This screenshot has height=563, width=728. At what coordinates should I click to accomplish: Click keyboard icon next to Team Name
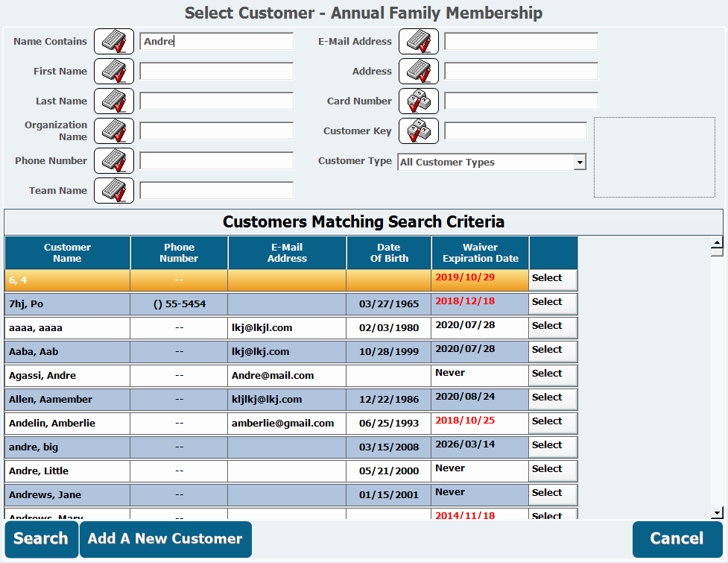[x=114, y=190]
